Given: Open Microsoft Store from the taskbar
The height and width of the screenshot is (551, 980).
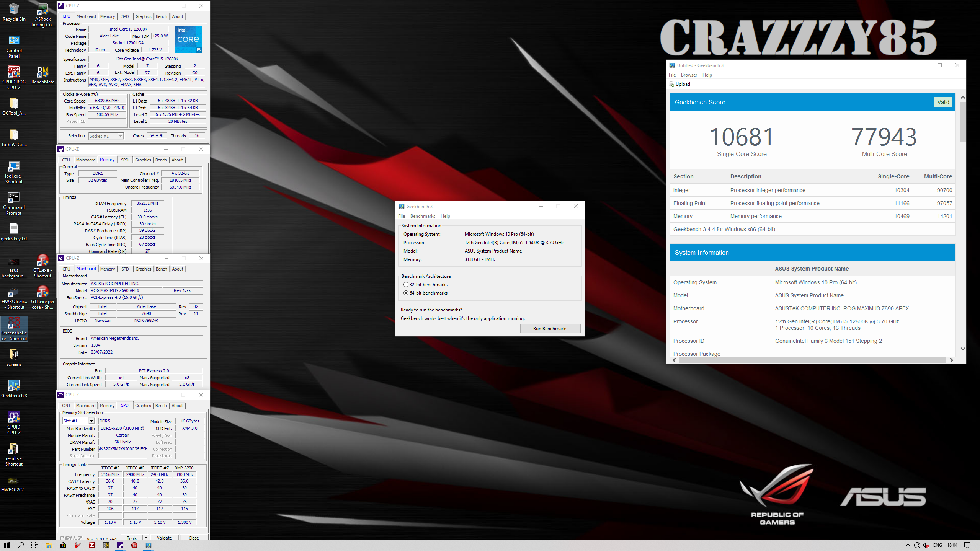Looking at the screenshot, I should [x=63, y=545].
